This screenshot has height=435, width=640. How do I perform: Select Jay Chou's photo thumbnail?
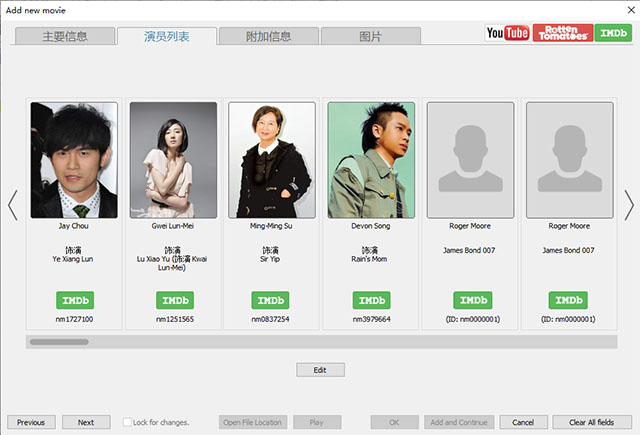(x=74, y=160)
